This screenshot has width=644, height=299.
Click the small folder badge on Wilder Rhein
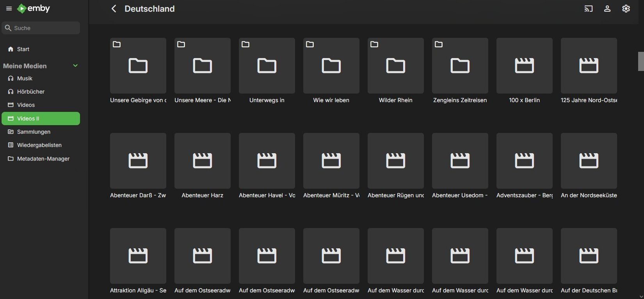coord(374,44)
